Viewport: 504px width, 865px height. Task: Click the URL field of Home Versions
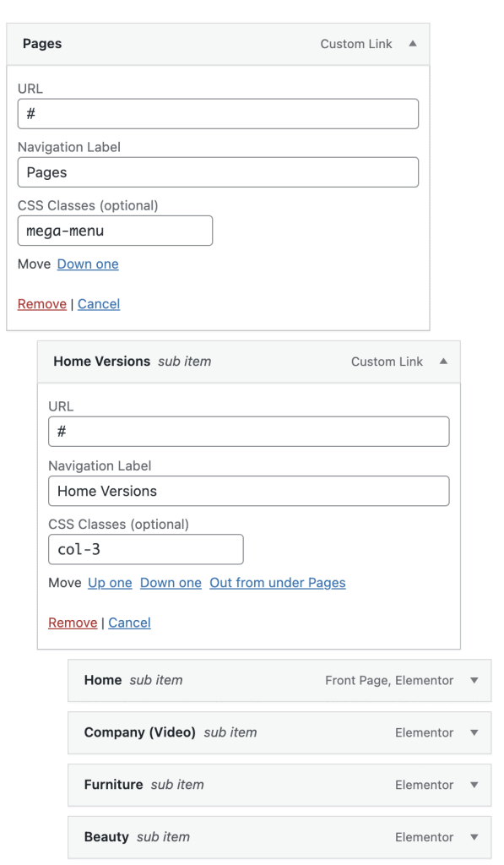(x=249, y=432)
